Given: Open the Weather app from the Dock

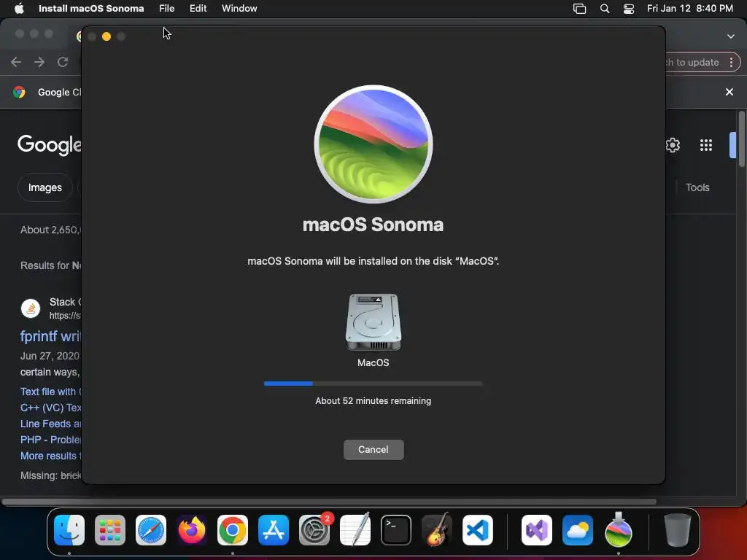Looking at the screenshot, I should point(578,530).
